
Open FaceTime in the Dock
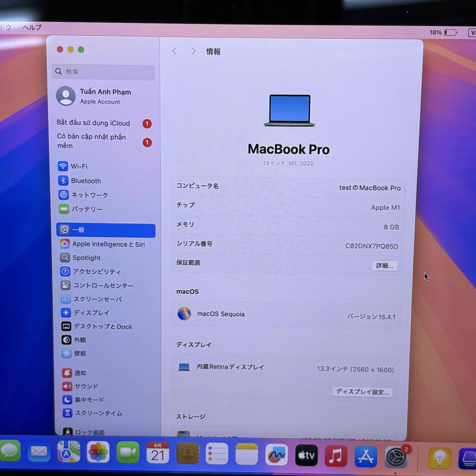[128, 453]
